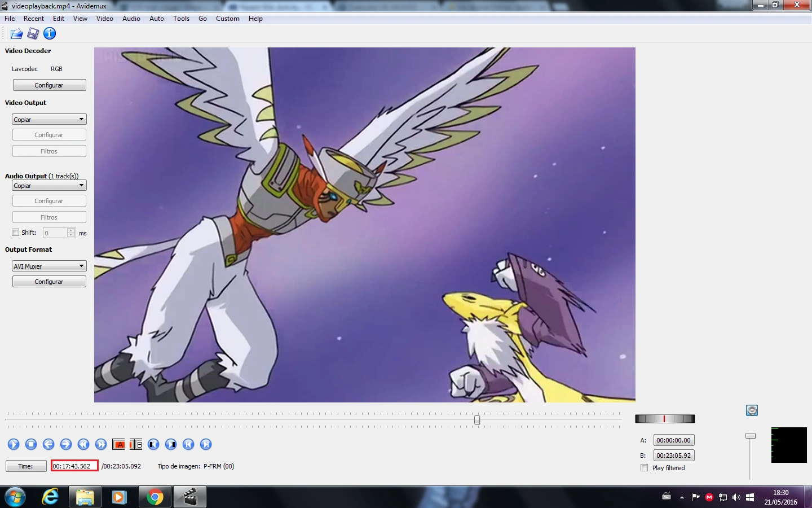The height and width of the screenshot is (508, 812).
Task: Open the Windows Start menu
Action: click(x=15, y=497)
